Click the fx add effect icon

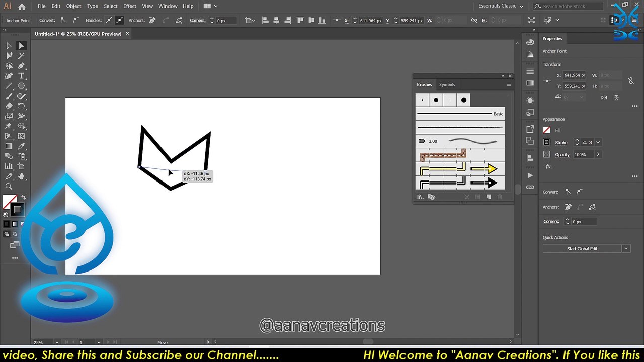(548, 166)
